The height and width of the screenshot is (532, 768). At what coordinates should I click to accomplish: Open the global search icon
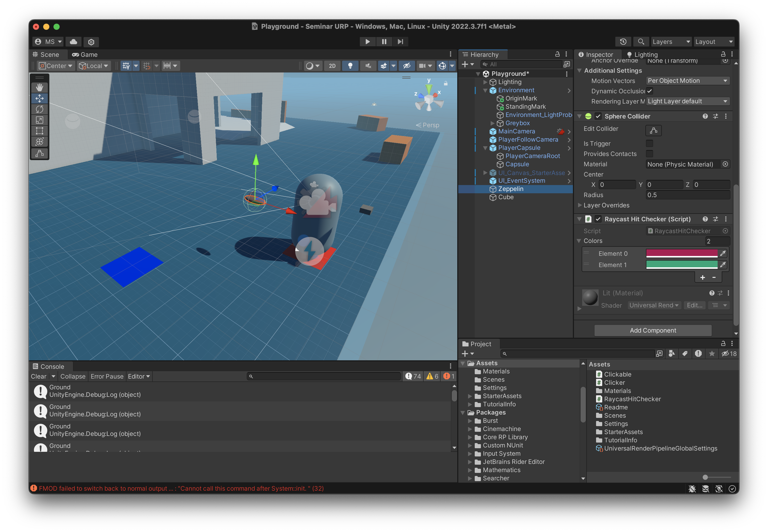(x=641, y=42)
